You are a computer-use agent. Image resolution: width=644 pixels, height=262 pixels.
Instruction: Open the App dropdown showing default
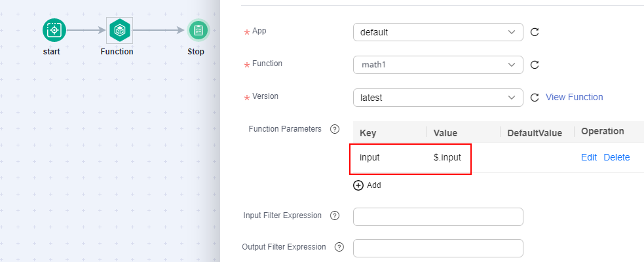tap(438, 32)
